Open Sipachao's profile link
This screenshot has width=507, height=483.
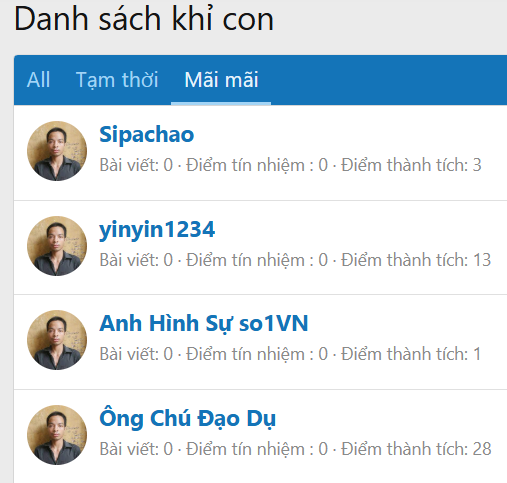147,135
